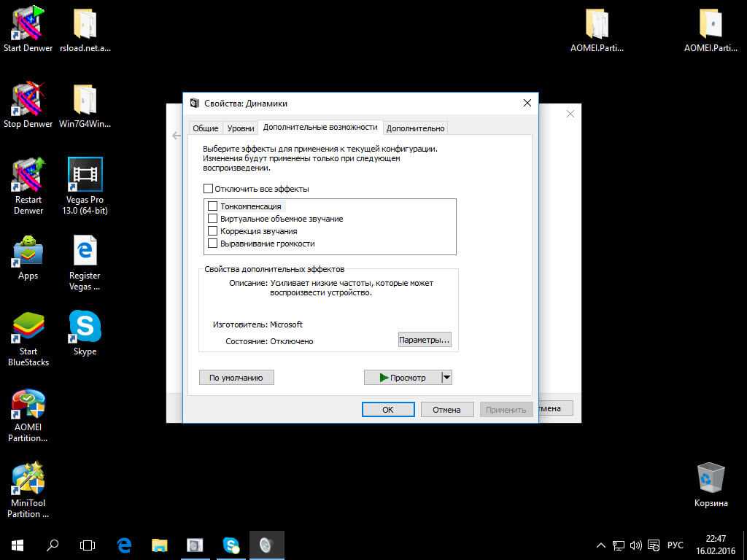Viewport: 747px width, 560px height.
Task: Show hidden system tray icons chevron
Action: [601, 545]
